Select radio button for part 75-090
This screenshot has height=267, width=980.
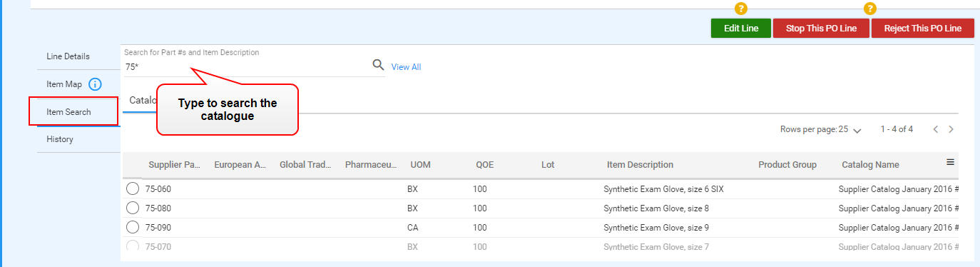(133, 227)
